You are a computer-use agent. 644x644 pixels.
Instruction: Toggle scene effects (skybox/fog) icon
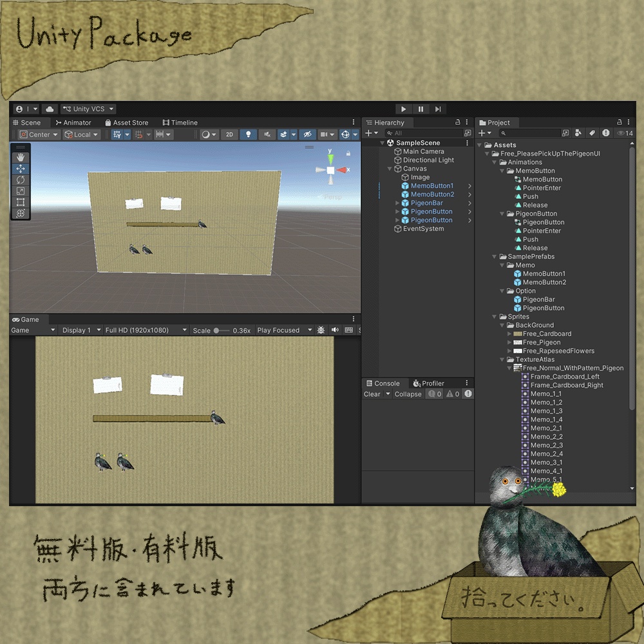[x=283, y=135]
